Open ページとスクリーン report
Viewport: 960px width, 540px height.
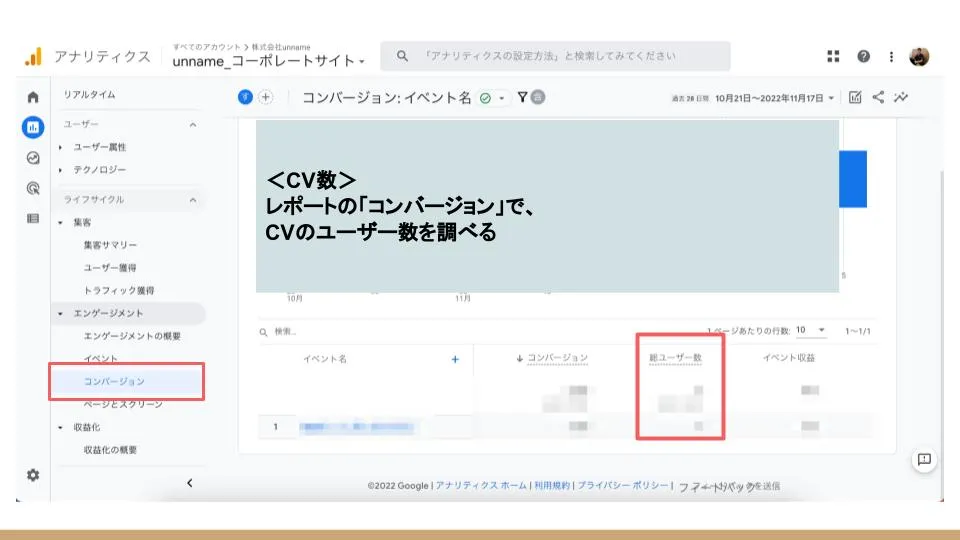pyautogui.click(x=123, y=404)
